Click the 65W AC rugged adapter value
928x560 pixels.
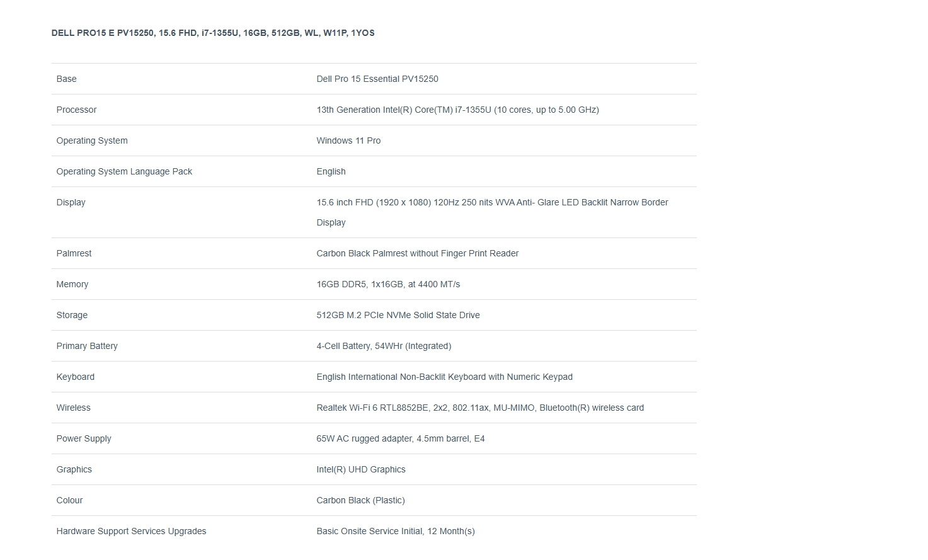401,438
